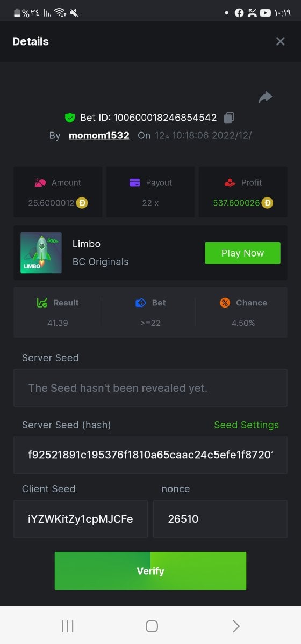Open Seed Settings link
The width and height of the screenshot is (301, 644).
pyautogui.click(x=246, y=425)
